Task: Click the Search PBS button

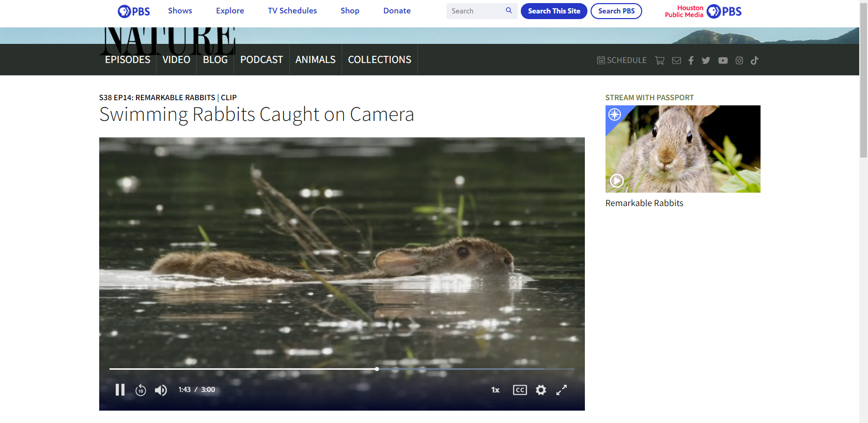Action: (616, 11)
